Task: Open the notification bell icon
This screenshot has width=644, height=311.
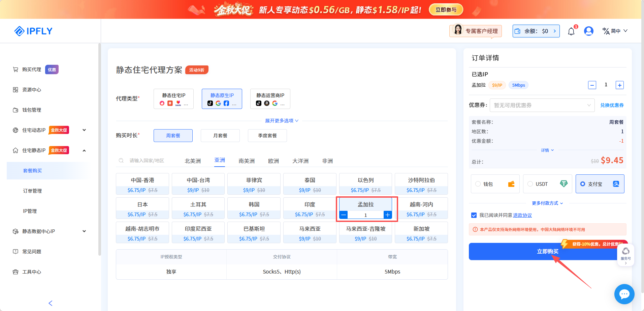Action: point(571,31)
